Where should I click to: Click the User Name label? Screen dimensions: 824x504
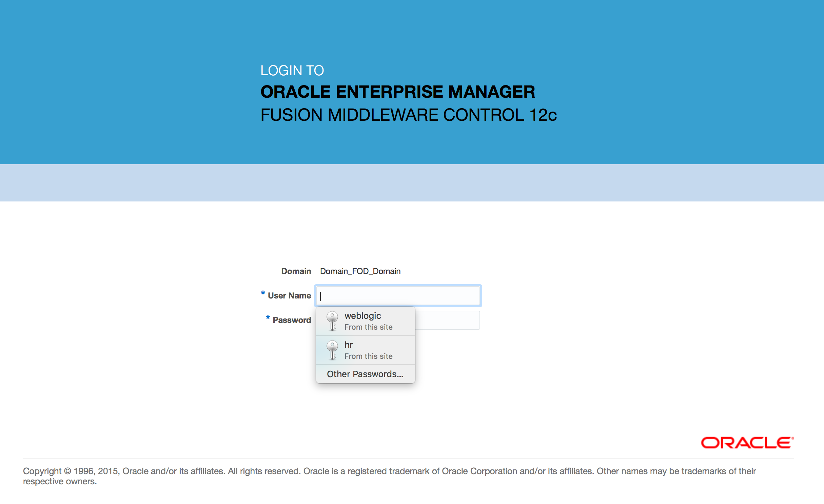tap(289, 296)
